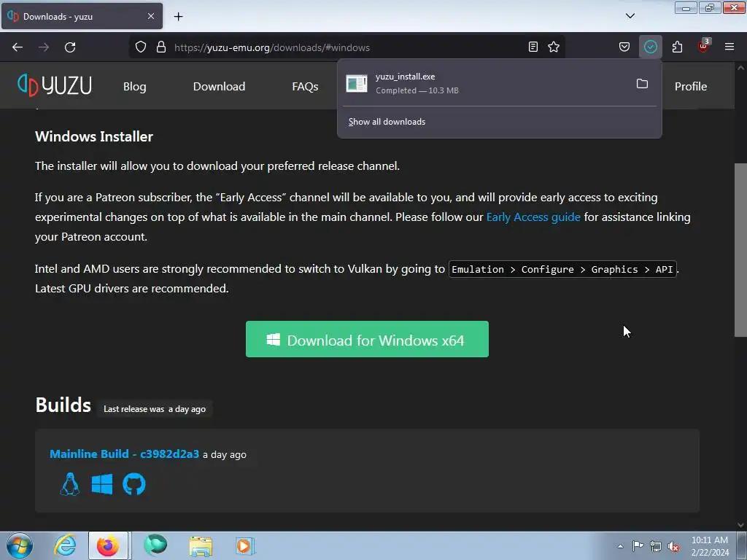The width and height of the screenshot is (747, 560).
Task: Click the Windows Installer heading
Action: (x=94, y=136)
